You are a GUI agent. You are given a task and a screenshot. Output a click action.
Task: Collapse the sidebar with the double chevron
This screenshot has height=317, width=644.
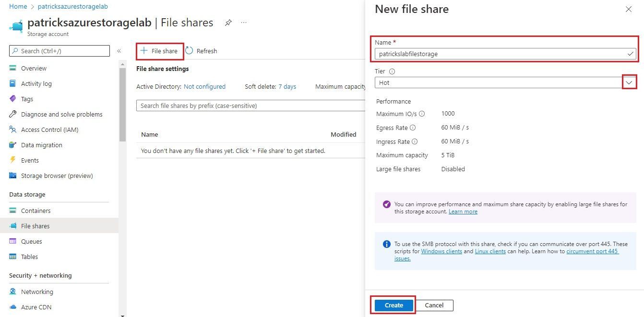click(x=119, y=51)
